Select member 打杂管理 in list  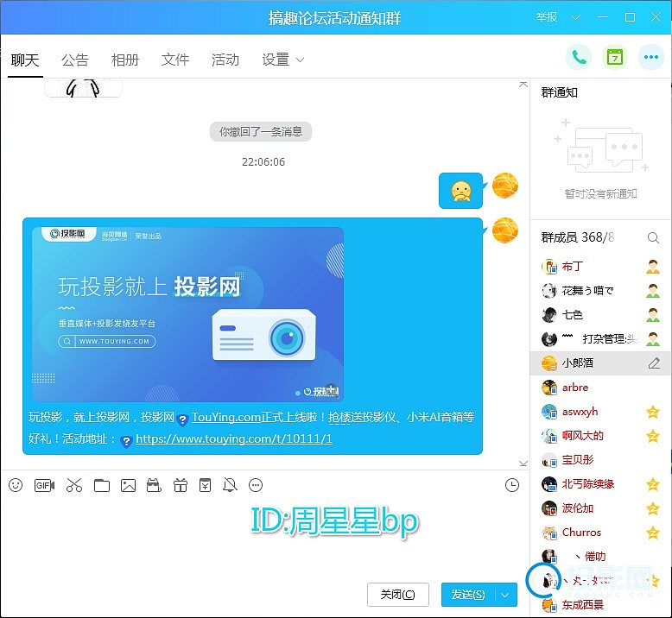pos(600,339)
